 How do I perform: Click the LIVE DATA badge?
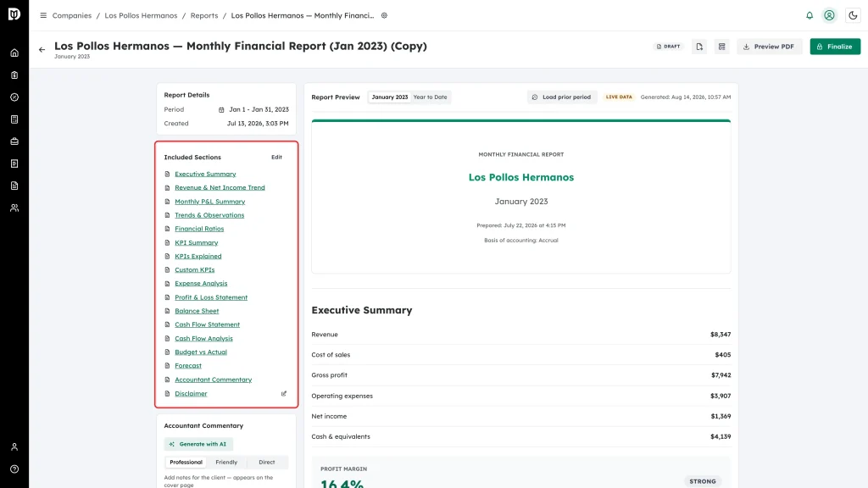click(x=619, y=97)
